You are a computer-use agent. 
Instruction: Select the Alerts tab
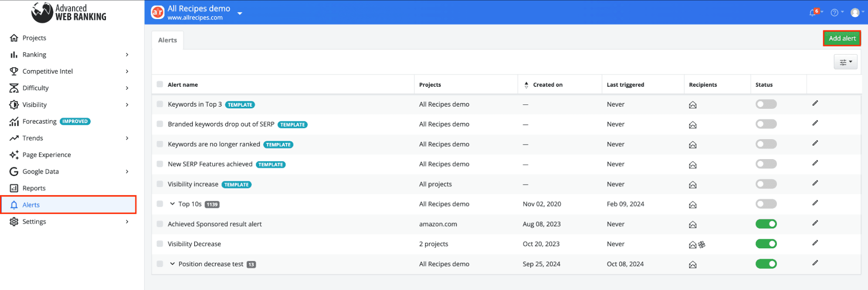pos(168,40)
